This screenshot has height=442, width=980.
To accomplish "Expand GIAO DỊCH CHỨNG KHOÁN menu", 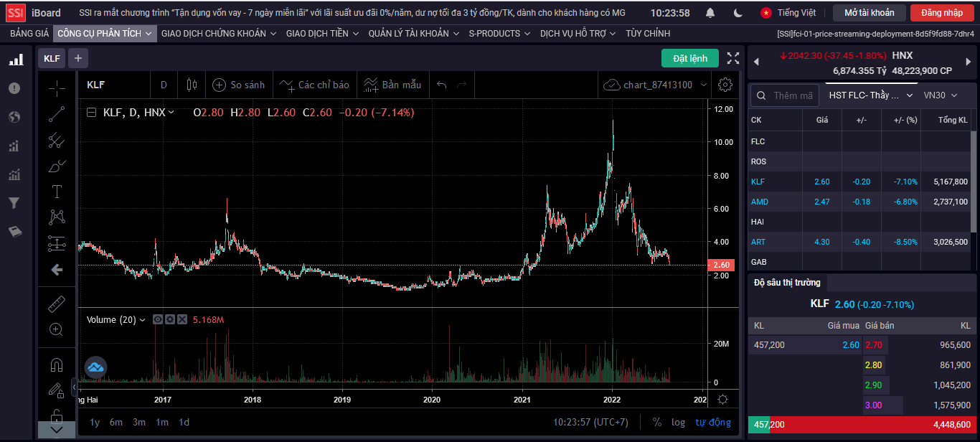I will [x=220, y=34].
